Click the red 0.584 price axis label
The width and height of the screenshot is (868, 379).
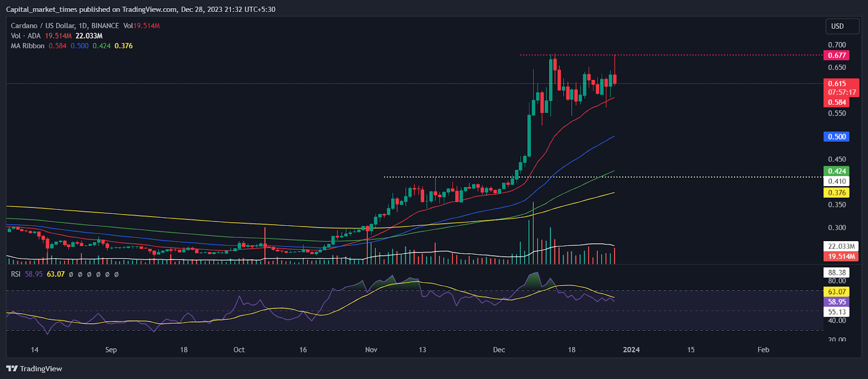[836, 102]
